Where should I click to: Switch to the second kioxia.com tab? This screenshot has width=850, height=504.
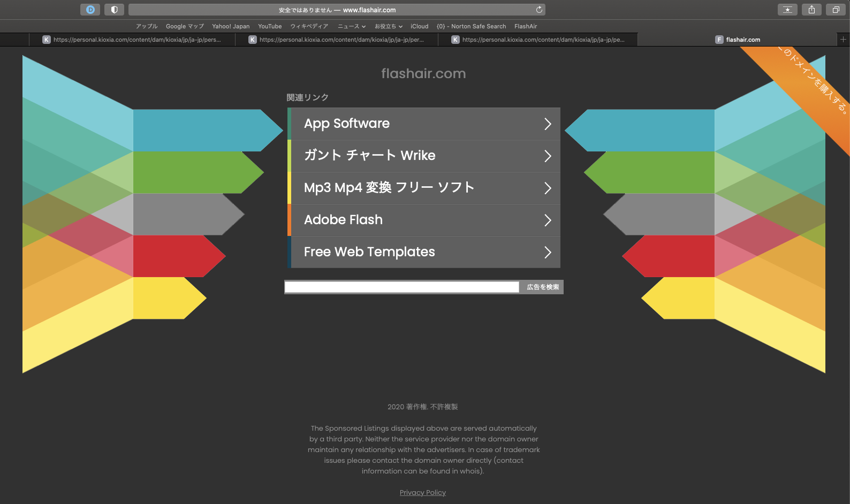click(x=337, y=40)
